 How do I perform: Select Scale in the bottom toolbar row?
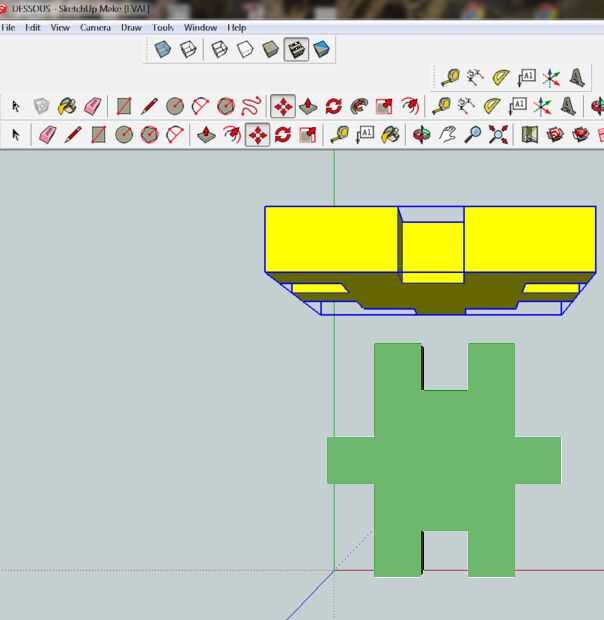click(308, 135)
